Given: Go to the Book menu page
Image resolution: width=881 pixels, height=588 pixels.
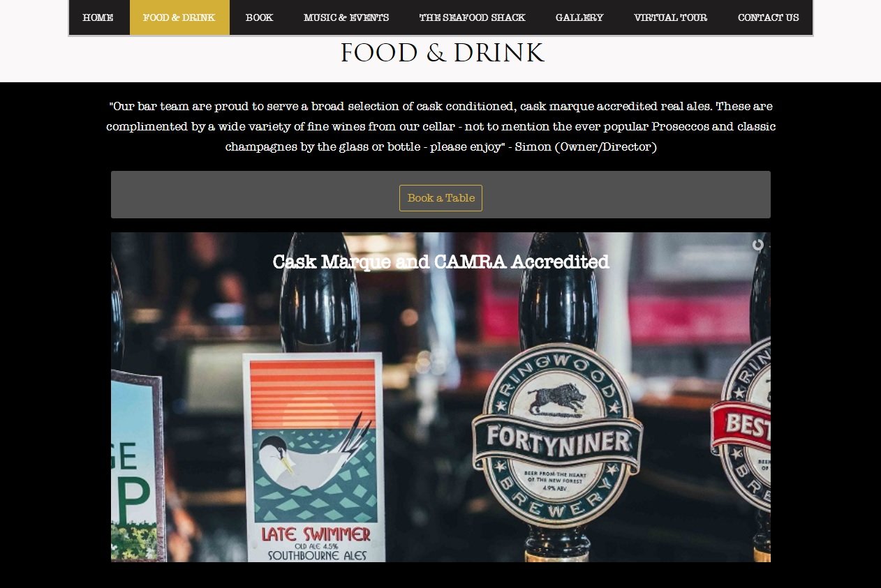Looking at the screenshot, I should 260,17.
